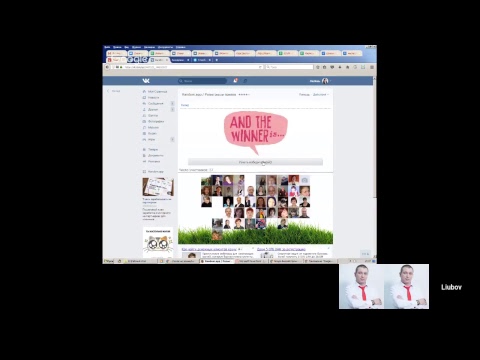Click the browser back arrow button

[x=107, y=67]
